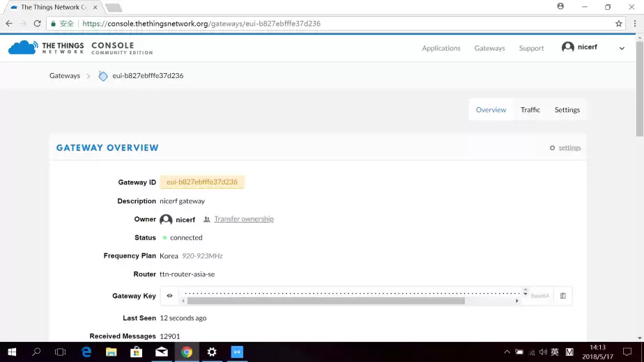Toggle the base64 key format
The height and width of the screenshot is (362, 644).
[539, 296]
